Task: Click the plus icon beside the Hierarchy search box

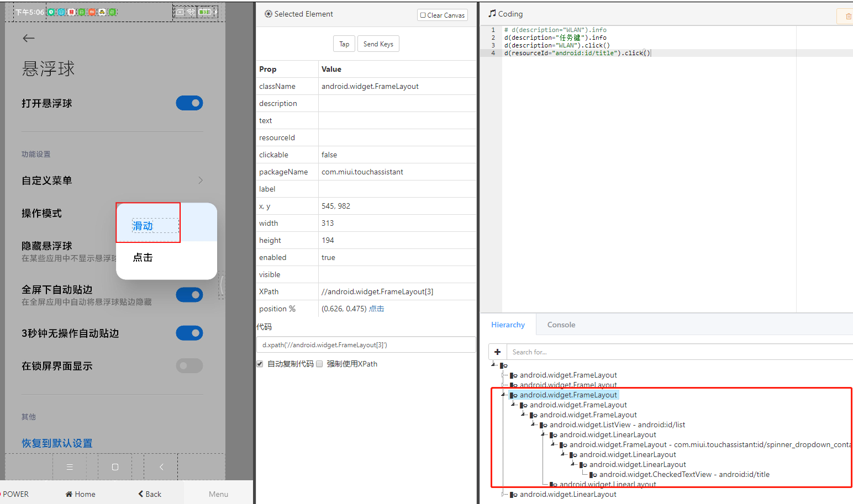Action: (x=497, y=352)
